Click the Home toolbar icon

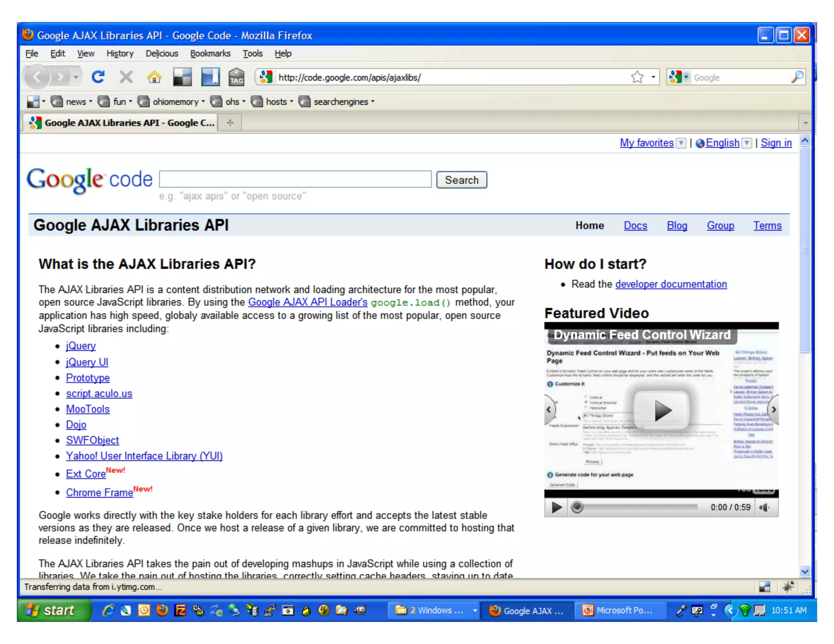(x=154, y=77)
